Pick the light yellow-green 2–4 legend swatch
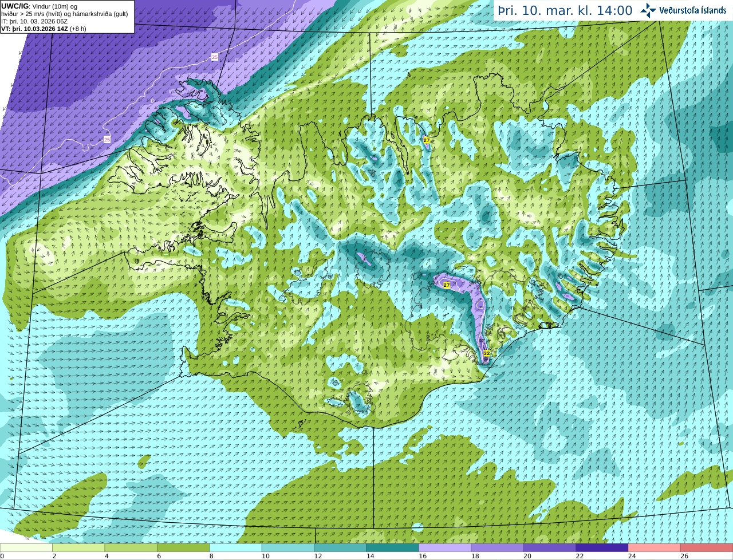This screenshot has height=560, width=733. 78,547
